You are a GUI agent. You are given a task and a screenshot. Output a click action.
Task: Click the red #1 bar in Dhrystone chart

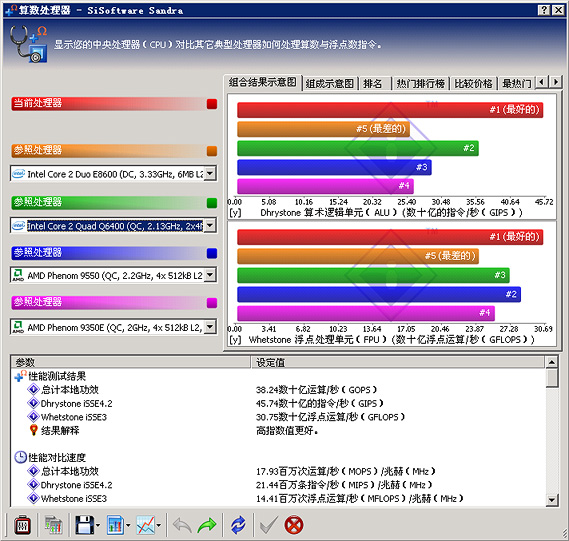(390, 110)
